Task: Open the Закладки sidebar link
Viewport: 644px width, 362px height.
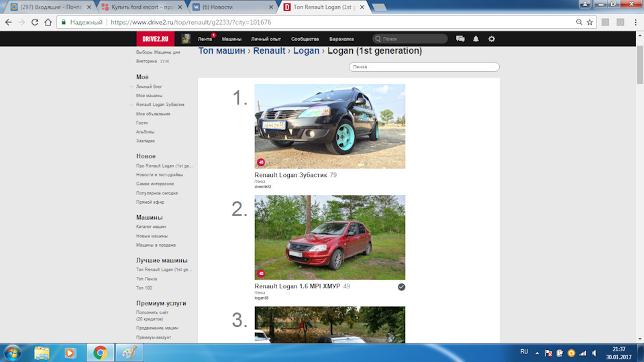Action: point(146,141)
